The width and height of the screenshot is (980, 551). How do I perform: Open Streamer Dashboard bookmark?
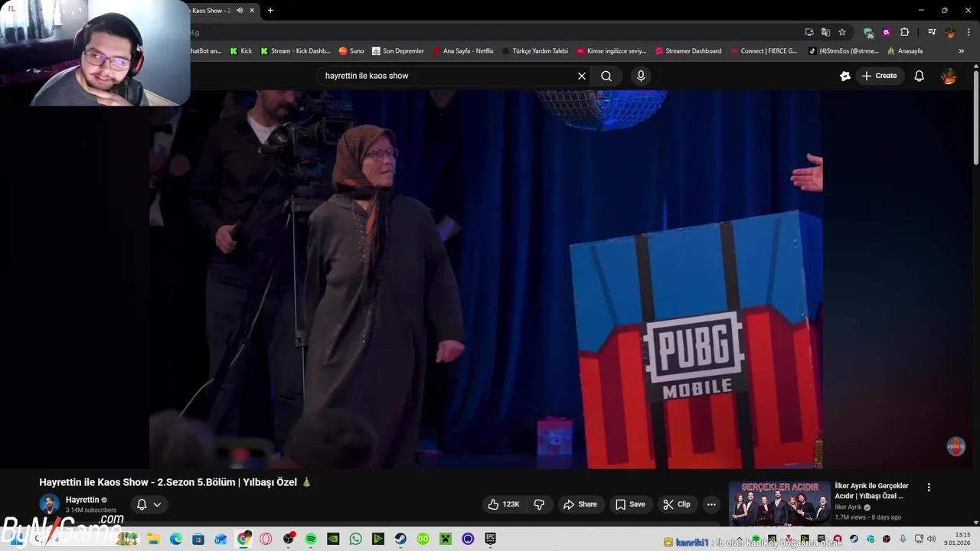[x=688, y=51]
